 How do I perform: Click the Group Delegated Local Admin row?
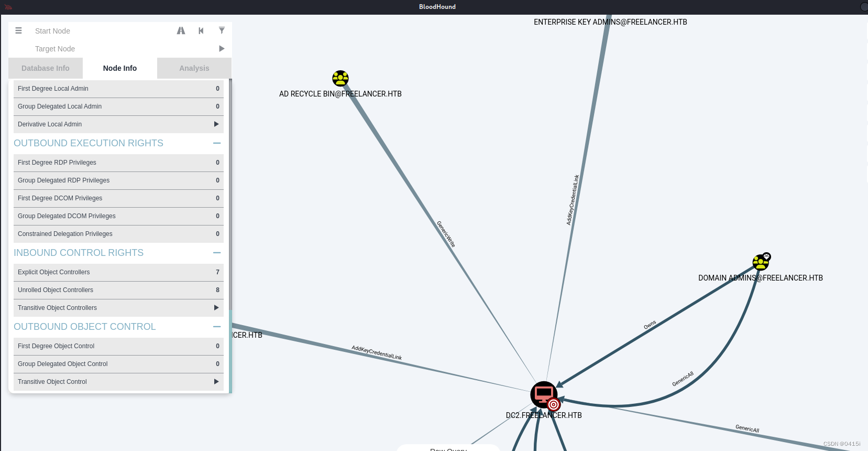118,106
